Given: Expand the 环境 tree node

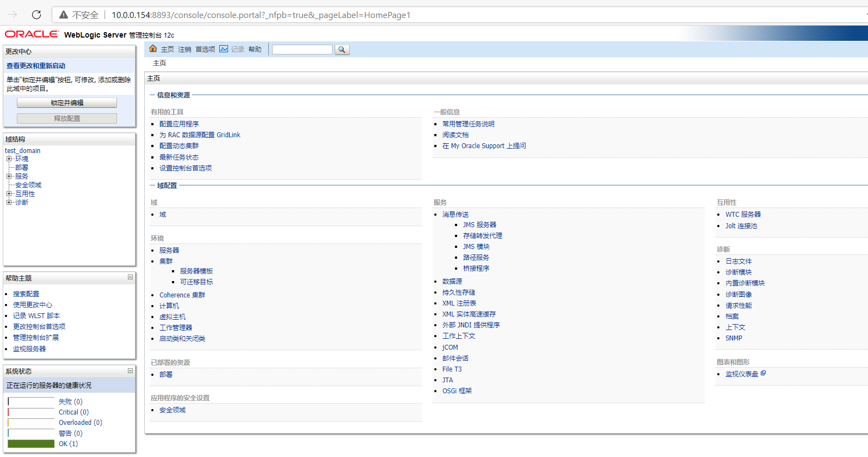Looking at the screenshot, I should [9, 159].
